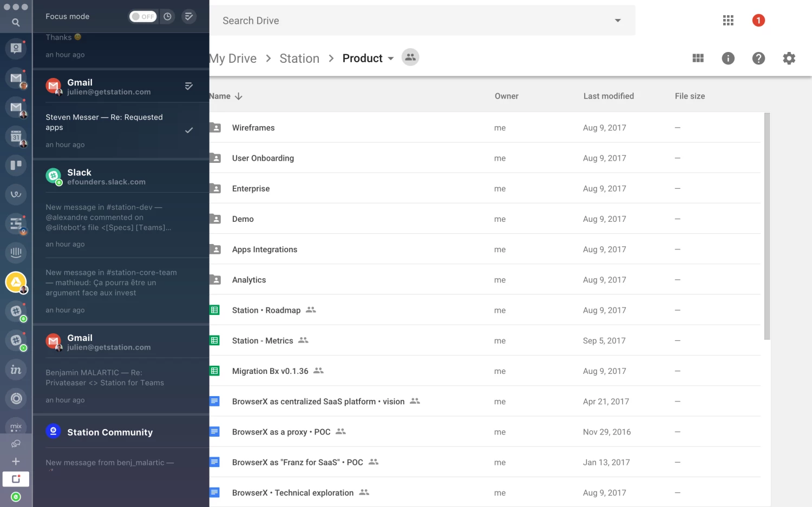This screenshot has width=812, height=507.
Task: Open the InVision app in the dock
Action: (x=16, y=370)
